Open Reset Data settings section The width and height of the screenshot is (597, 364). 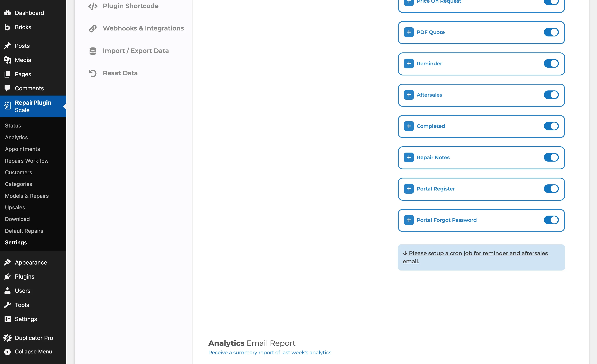[x=120, y=73]
